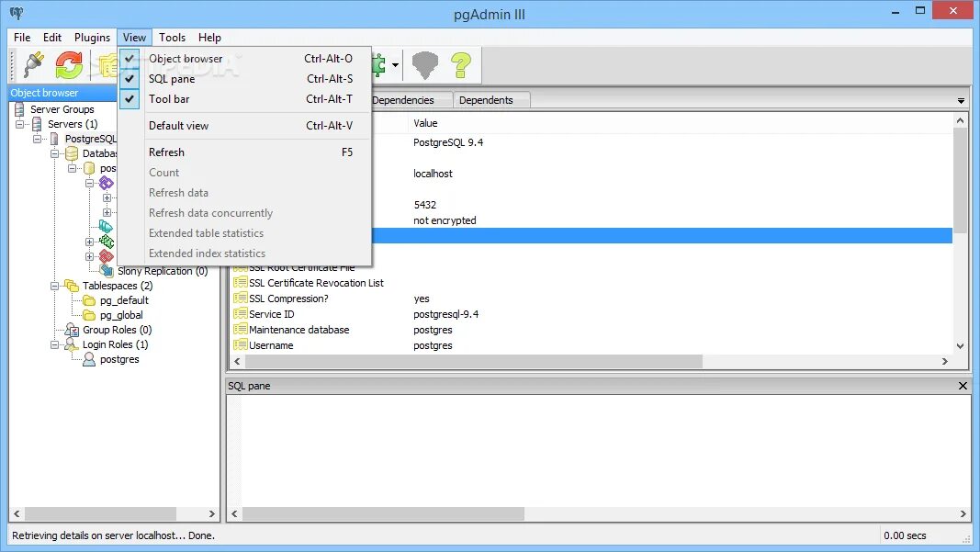Viewport: 980px width, 552px height.
Task: Select the SSL Compression? property row
Action: (591, 299)
